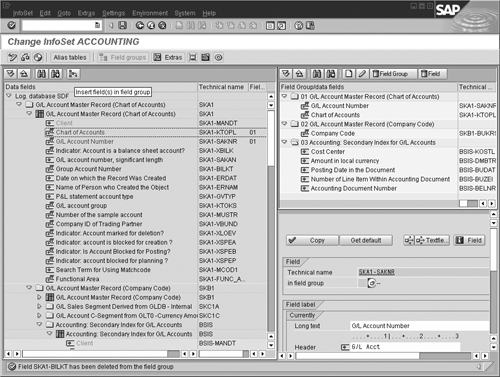Click the Copy button with checkmark

pos(312,240)
